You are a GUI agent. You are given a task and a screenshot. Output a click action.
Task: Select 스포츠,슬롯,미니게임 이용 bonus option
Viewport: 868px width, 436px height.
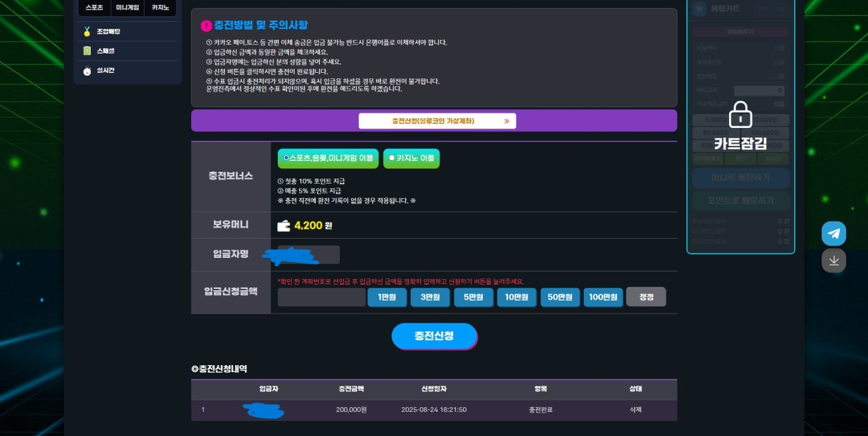pyautogui.click(x=328, y=158)
